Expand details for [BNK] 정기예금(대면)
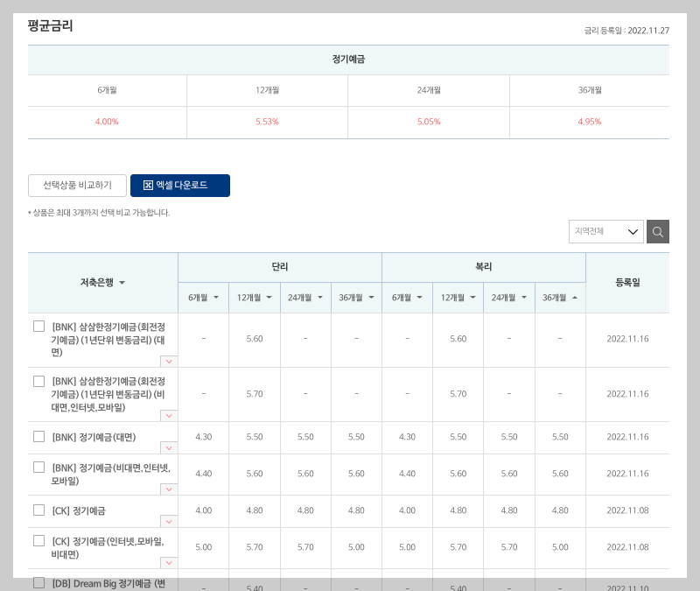This screenshot has width=700, height=591. pos(169,448)
